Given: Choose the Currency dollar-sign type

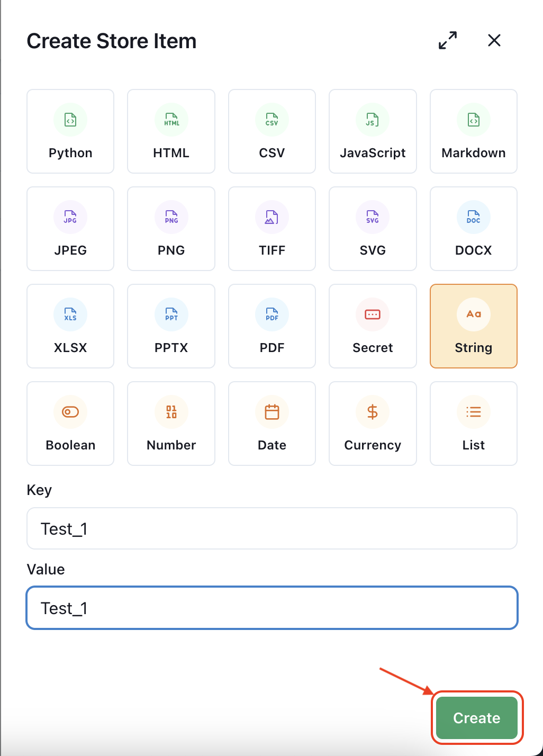Looking at the screenshot, I should pyautogui.click(x=373, y=424).
